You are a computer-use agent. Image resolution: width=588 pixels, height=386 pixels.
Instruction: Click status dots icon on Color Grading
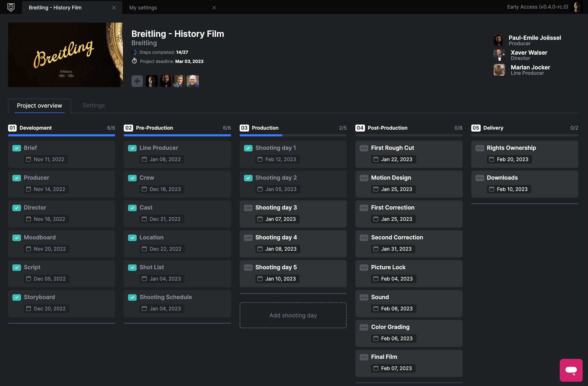[364, 327]
